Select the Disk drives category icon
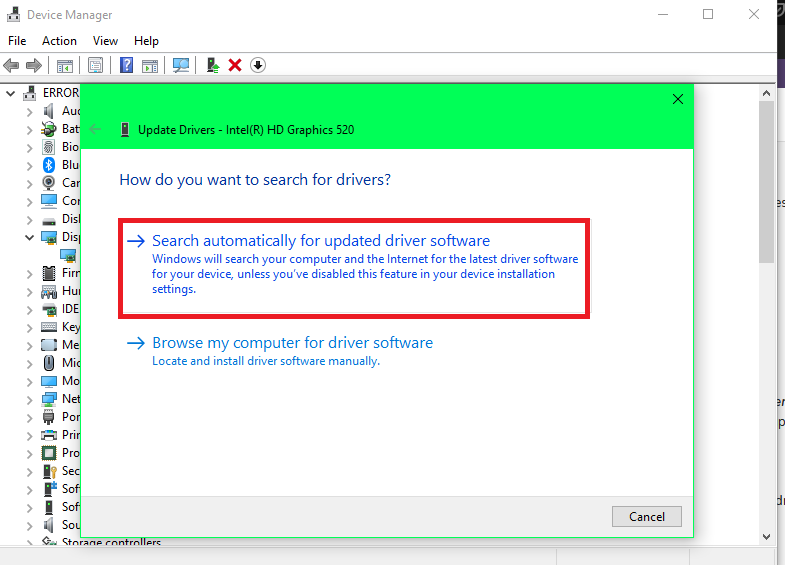Screen dimensions: 785x565 [x=49, y=220]
